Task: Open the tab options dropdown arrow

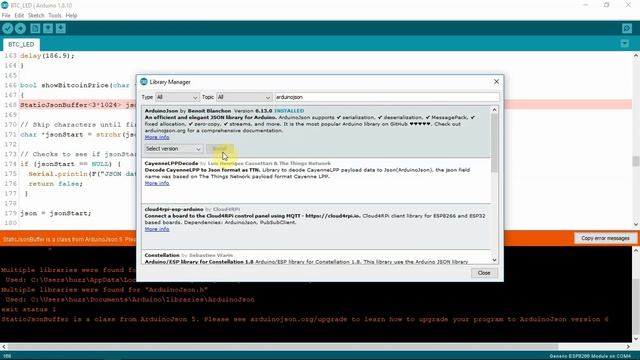Action: tap(624, 44)
